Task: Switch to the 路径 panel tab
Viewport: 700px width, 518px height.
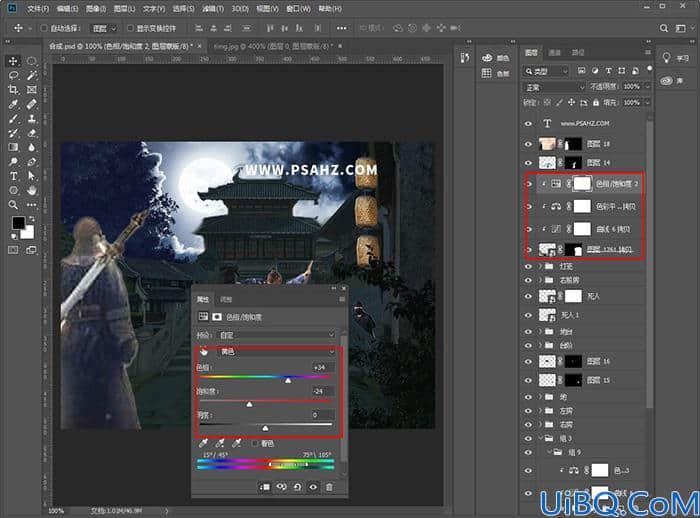Action: click(578, 53)
